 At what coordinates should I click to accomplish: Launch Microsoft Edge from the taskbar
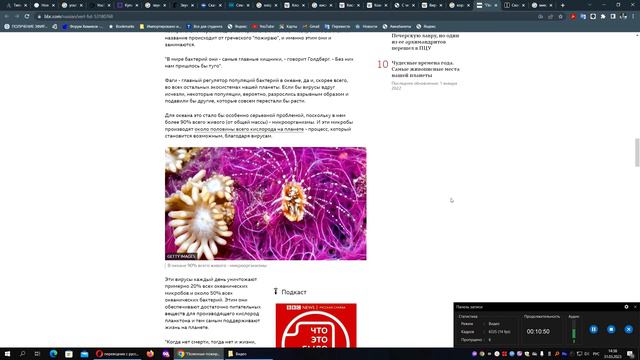pyautogui.click(x=53, y=354)
